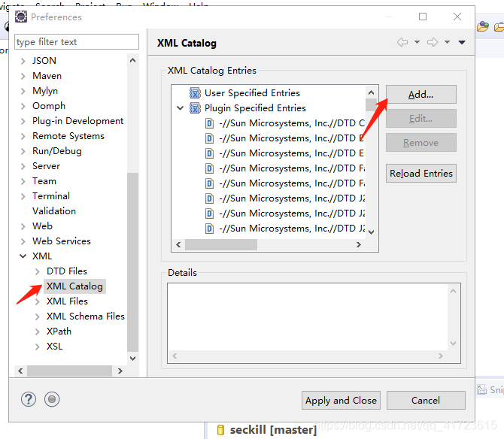Click the Snippets view icon in Eclipse
Viewport: 504px width, 439px height.
(x=482, y=389)
